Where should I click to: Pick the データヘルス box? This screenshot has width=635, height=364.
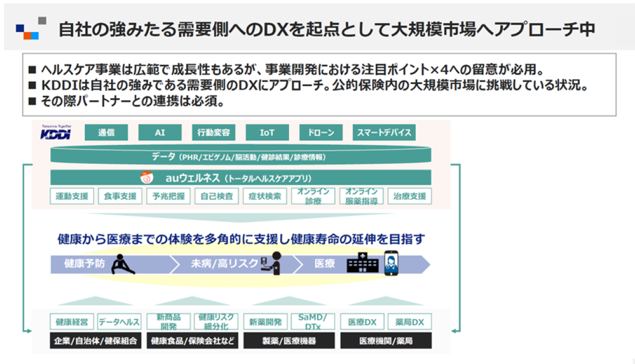(119, 322)
